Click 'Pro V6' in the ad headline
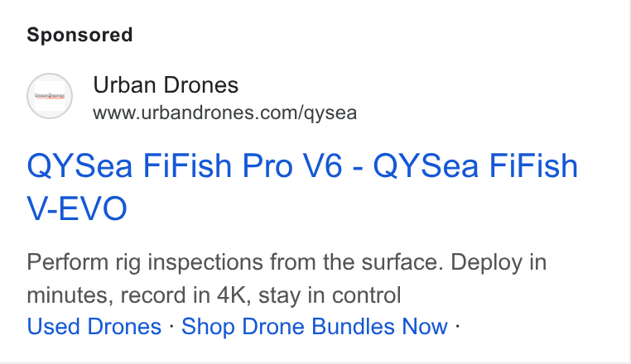Image resolution: width=631 pixels, height=364 pixels. (291, 165)
